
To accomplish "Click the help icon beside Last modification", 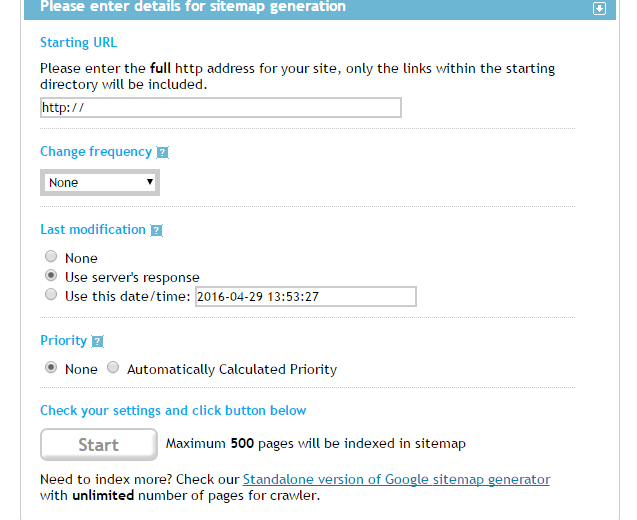I will pos(156,230).
